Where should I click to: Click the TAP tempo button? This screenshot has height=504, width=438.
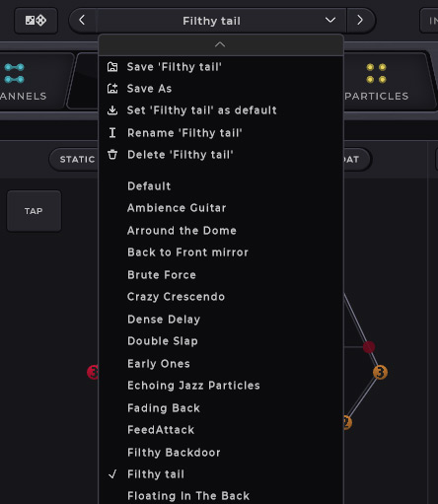34,211
